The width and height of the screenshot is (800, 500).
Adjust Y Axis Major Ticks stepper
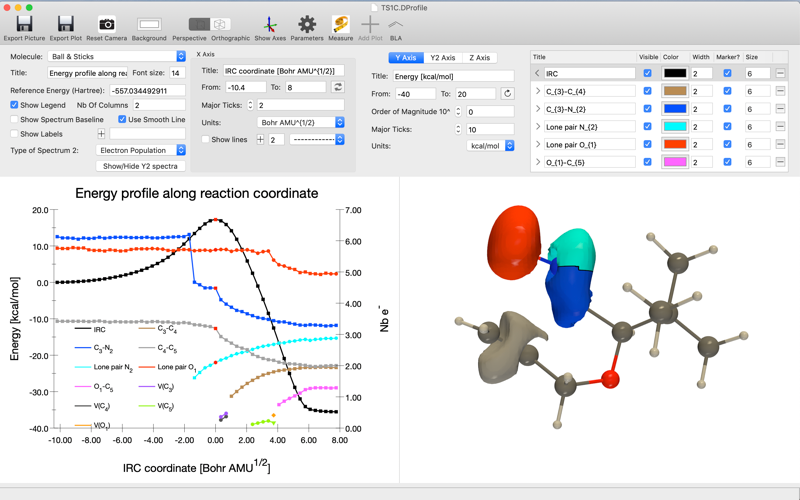point(458,130)
